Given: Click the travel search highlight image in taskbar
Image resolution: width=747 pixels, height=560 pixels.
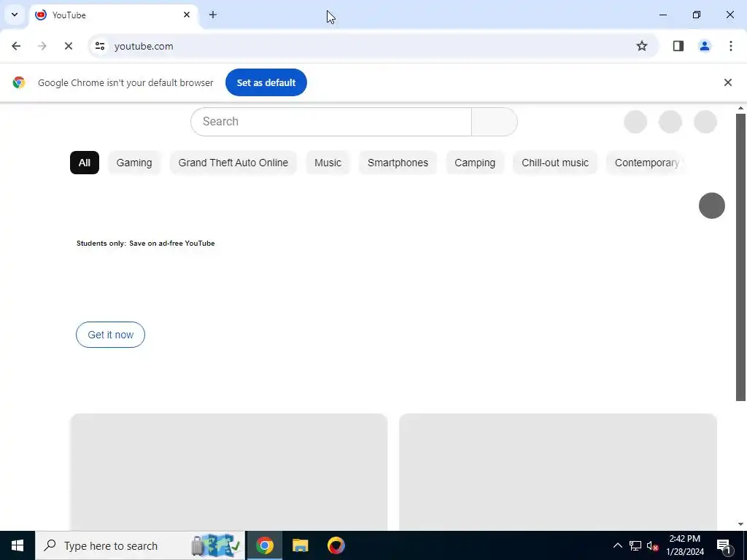Looking at the screenshot, I should (216, 545).
